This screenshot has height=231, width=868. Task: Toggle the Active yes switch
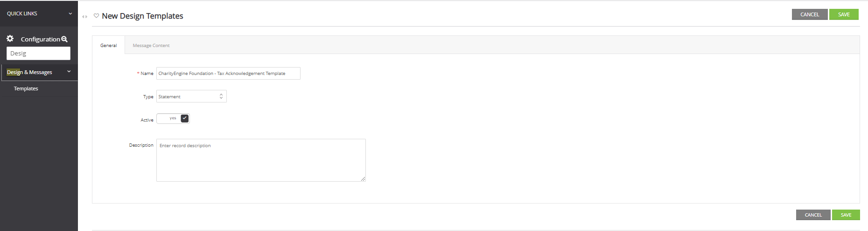click(x=173, y=118)
